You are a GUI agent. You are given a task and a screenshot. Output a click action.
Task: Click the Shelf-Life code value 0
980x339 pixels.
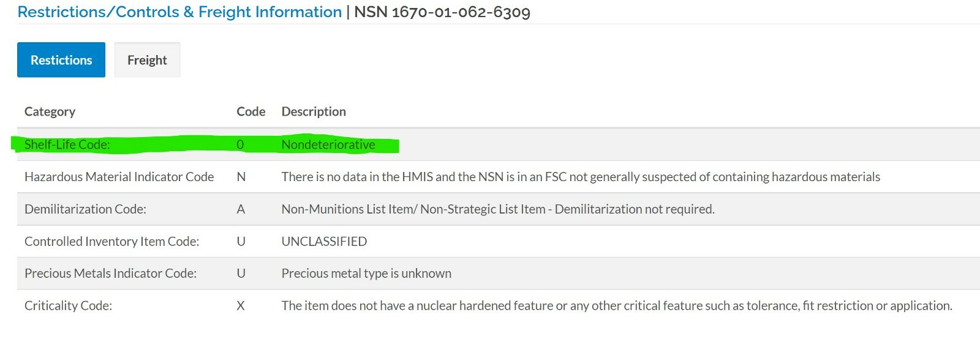pyautogui.click(x=240, y=144)
